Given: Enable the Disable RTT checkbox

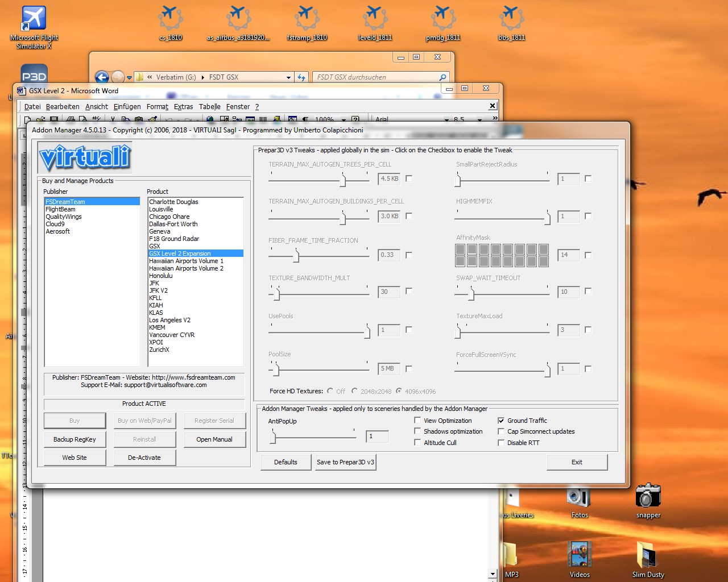Looking at the screenshot, I should (501, 443).
